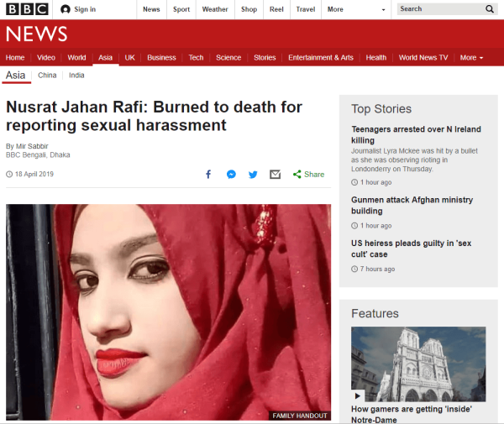
Task: Open the Business news section
Action: (x=161, y=58)
